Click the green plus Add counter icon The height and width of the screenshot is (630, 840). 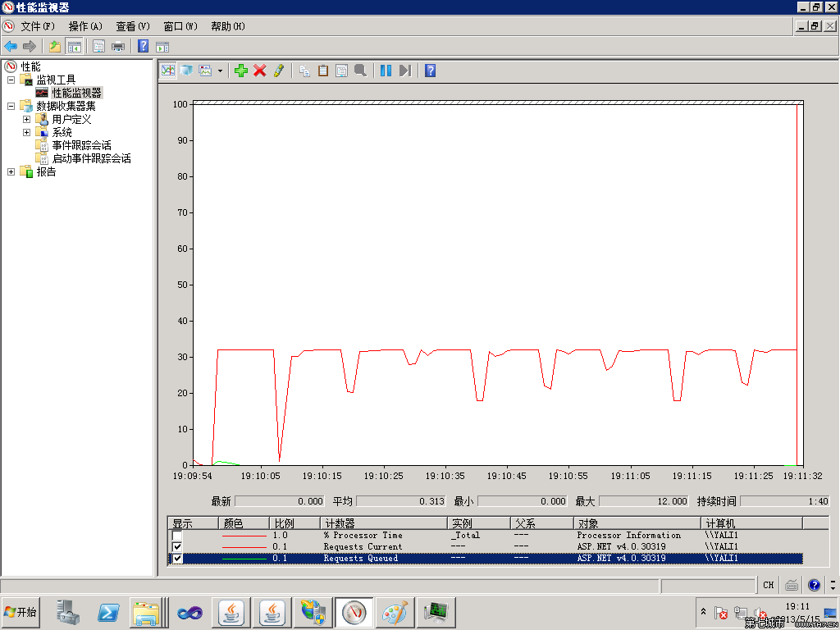click(240, 71)
